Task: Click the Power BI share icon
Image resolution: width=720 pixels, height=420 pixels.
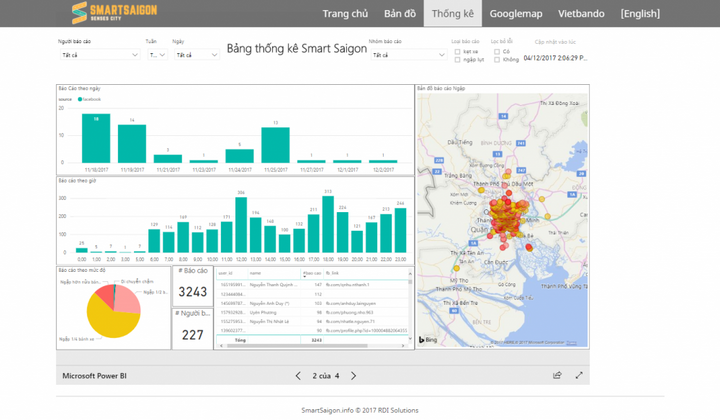Action: tap(557, 376)
